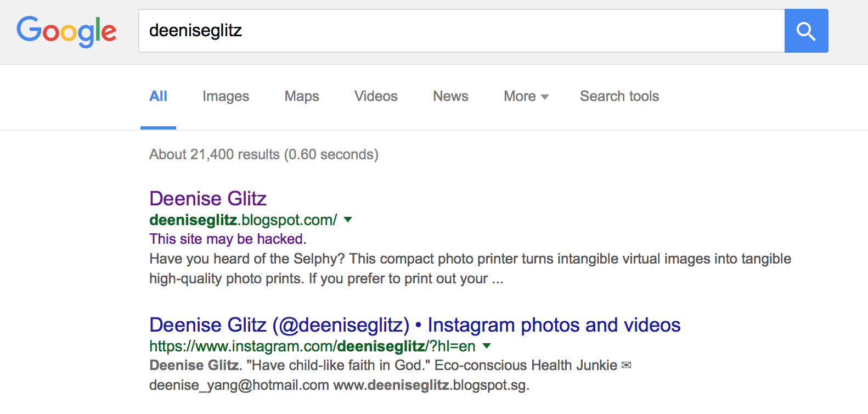Image resolution: width=868 pixels, height=414 pixels.
Task: Click the Google logo
Action: (x=66, y=31)
